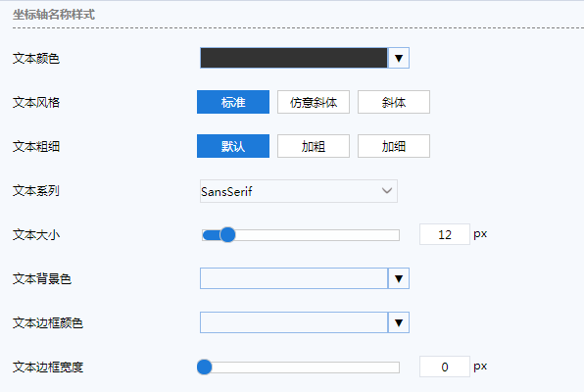
Task: Select 斜体 text style
Action: tap(394, 102)
